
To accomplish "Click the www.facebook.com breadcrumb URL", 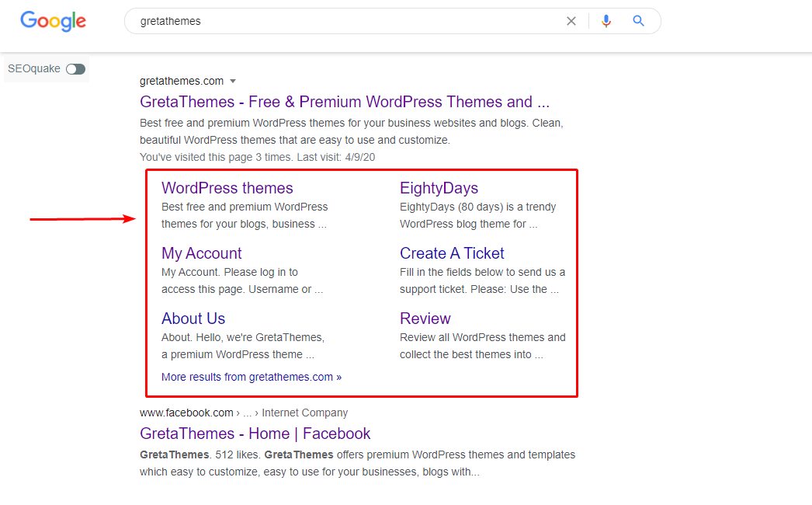I will click(186, 413).
